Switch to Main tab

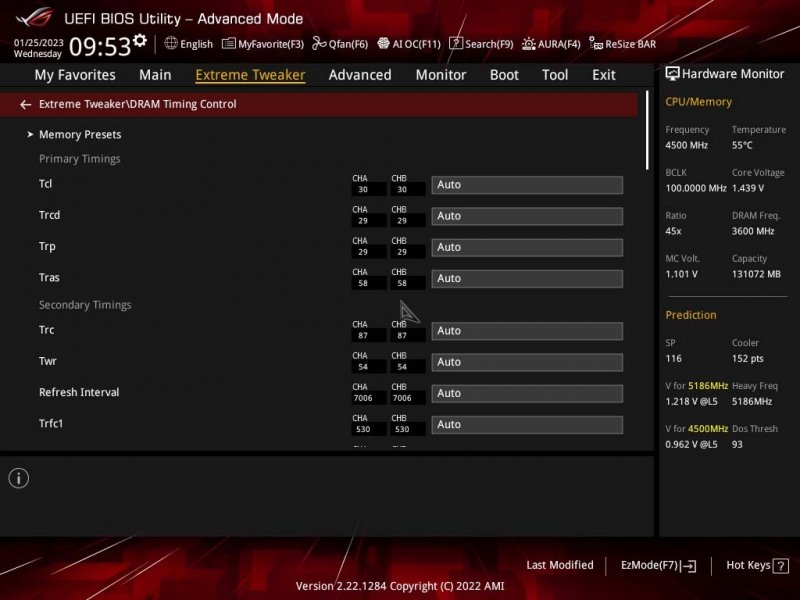[155, 75]
